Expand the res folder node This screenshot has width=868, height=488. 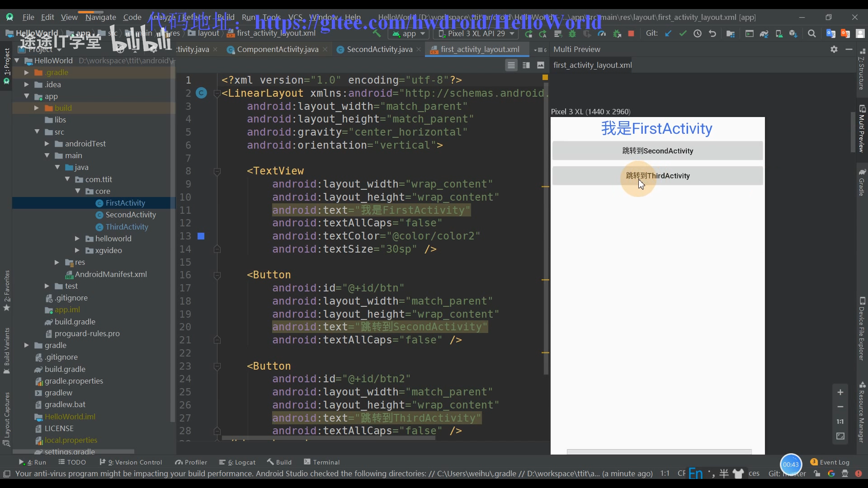coord(57,262)
